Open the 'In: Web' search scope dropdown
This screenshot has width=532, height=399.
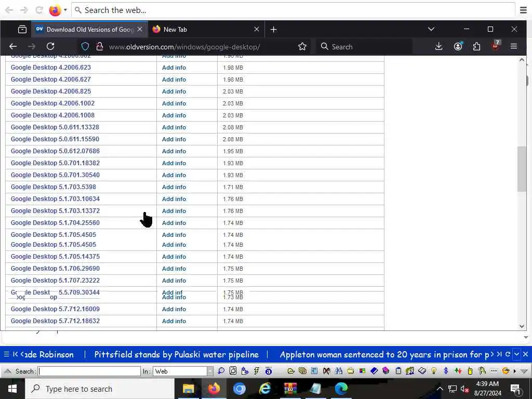coord(210,371)
